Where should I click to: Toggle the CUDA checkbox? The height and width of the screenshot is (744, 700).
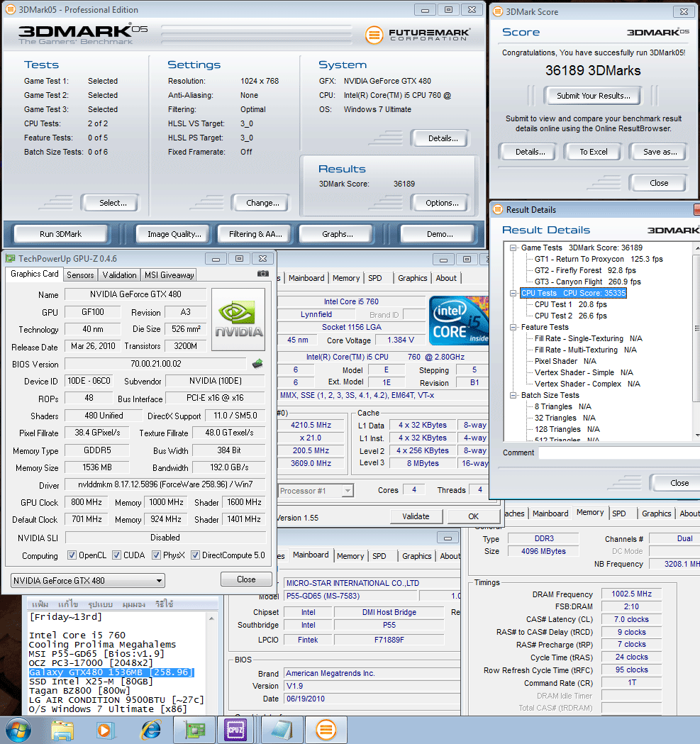click(116, 555)
